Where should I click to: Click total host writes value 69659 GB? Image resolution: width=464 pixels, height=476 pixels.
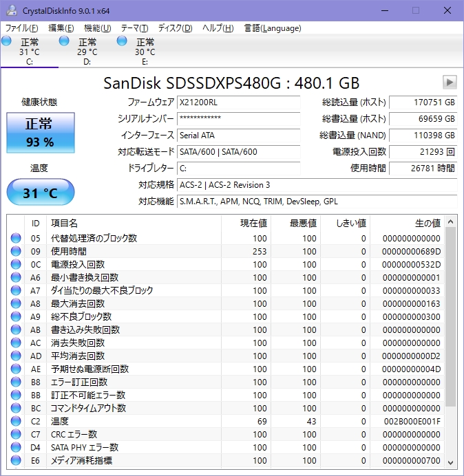(x=423, y=119)
